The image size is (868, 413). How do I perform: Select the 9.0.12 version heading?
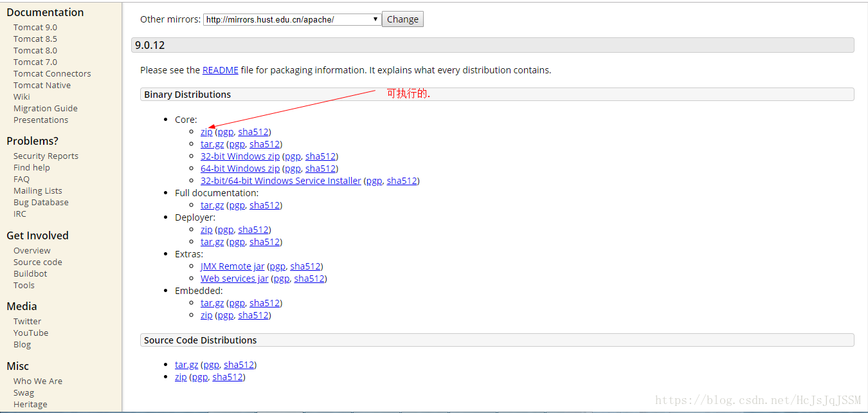(x=493, y=45)
